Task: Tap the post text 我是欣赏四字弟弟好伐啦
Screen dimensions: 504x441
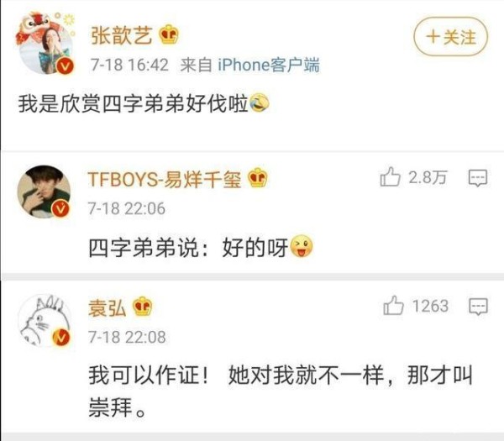Action: click(133, 103)
